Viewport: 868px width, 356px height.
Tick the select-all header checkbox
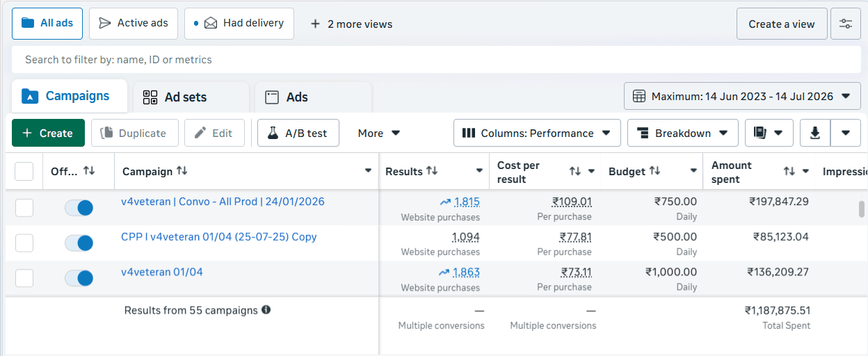coord(24,171)
